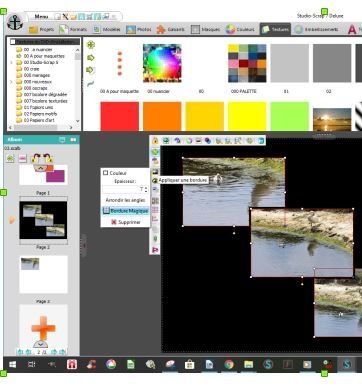362x389 pixels.
Task: Enable the Couleur checkbox
Action: (106, 173)
